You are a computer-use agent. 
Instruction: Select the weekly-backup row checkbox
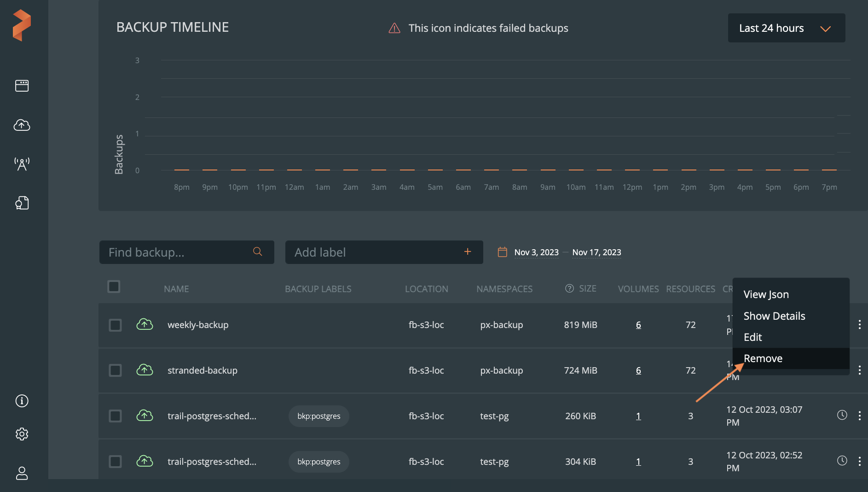115,325
